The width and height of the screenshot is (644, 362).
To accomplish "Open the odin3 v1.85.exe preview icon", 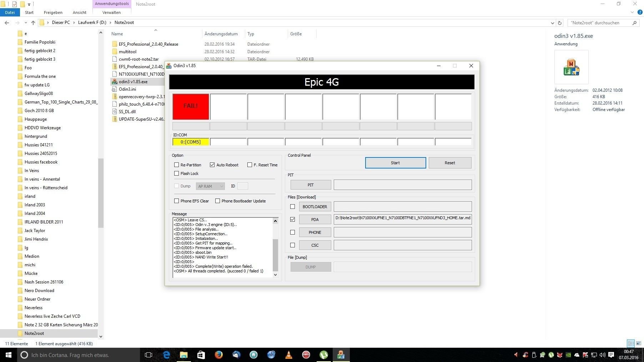I will (x=571, y=67).
